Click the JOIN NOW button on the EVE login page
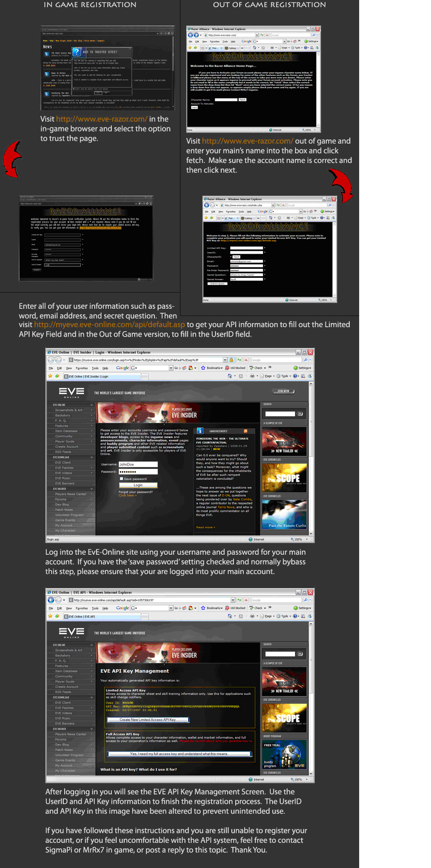 pyautogui.click(x=283, y=391)
